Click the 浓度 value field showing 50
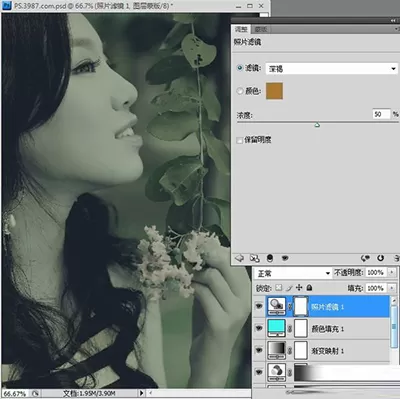This screenshot has width=400, height=399. click(381, 114)
